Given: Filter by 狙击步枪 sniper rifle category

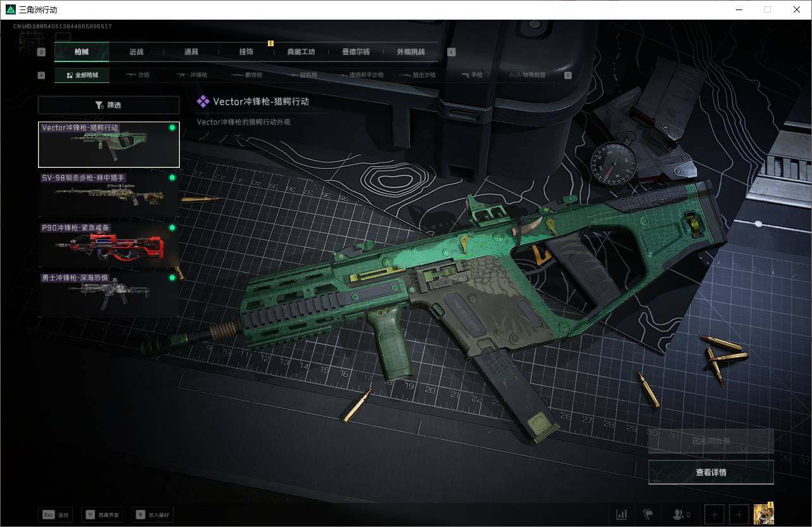Looking at the screenshot, I should point(417,75).
